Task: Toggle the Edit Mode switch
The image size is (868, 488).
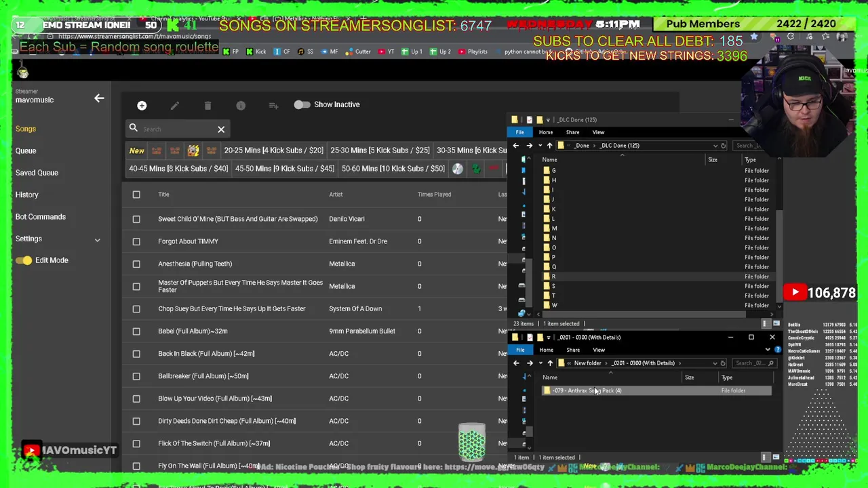Action: [x=24, y=260]
